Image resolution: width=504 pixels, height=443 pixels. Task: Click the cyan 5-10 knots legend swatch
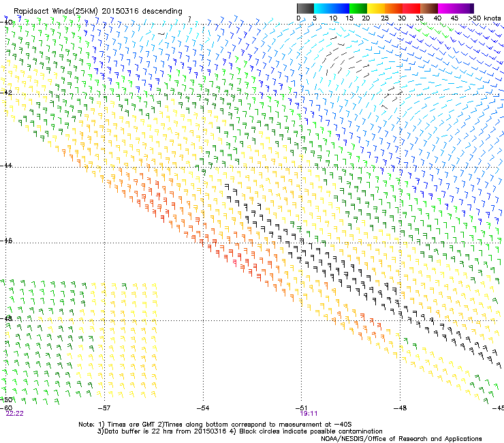(323, 8)
